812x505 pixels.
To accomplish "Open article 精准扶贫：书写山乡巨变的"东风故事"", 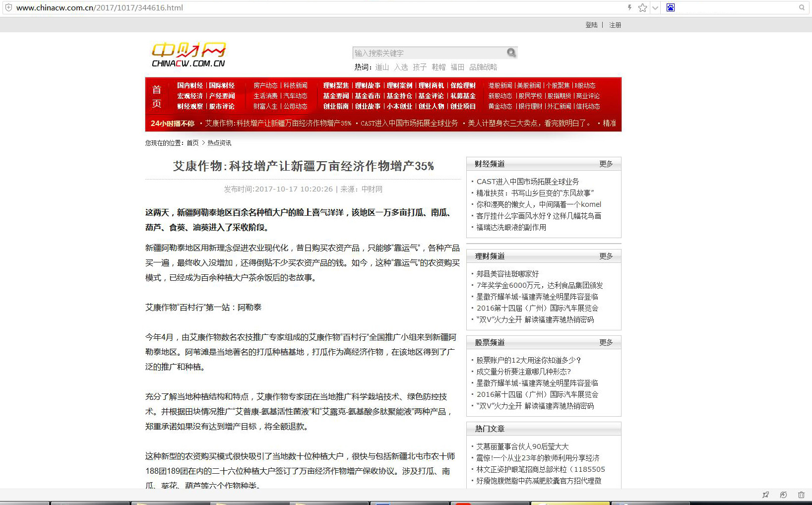I will 535,193.
